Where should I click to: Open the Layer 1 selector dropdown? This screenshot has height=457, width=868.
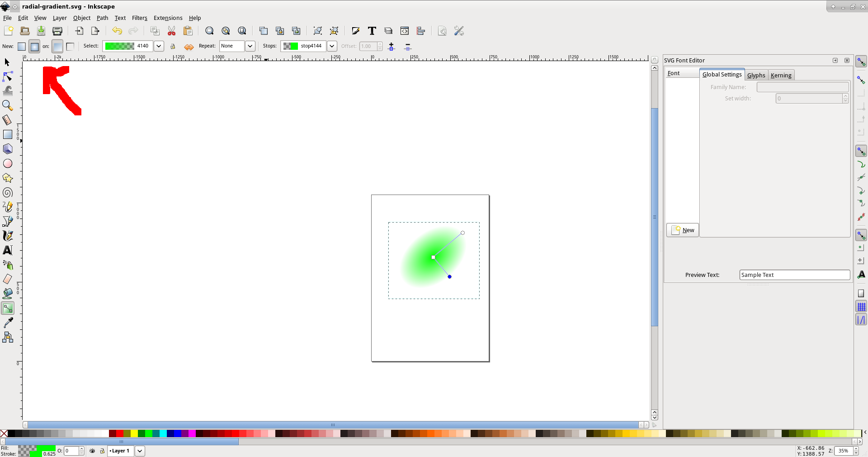pos(140,451)
